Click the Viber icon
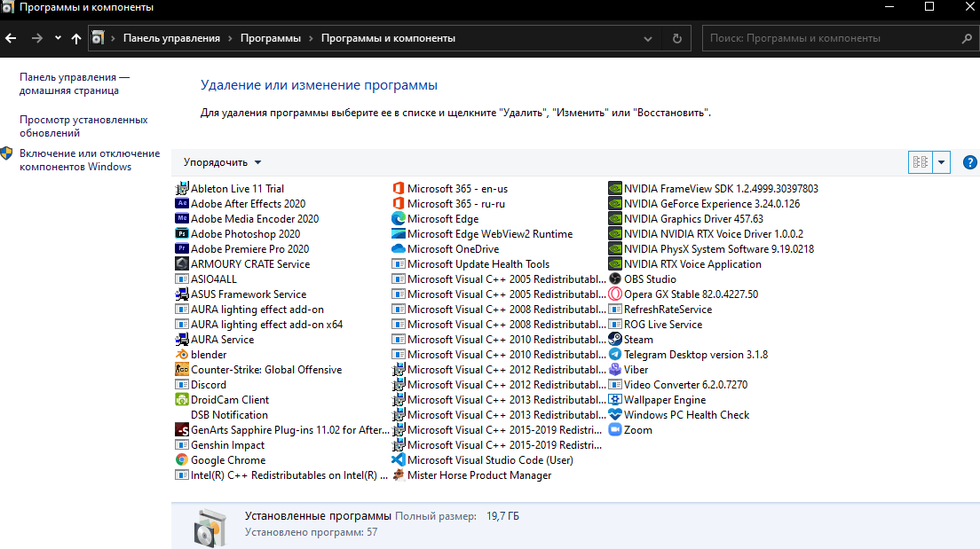This screenshot has width=980, height=549. coord(615,369)
